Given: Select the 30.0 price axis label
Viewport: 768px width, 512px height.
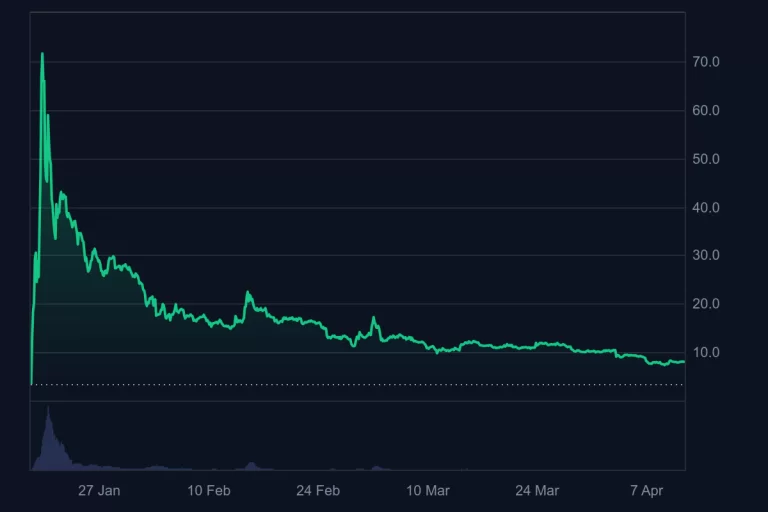Looking at the screenshot, I should coord(706,255).
